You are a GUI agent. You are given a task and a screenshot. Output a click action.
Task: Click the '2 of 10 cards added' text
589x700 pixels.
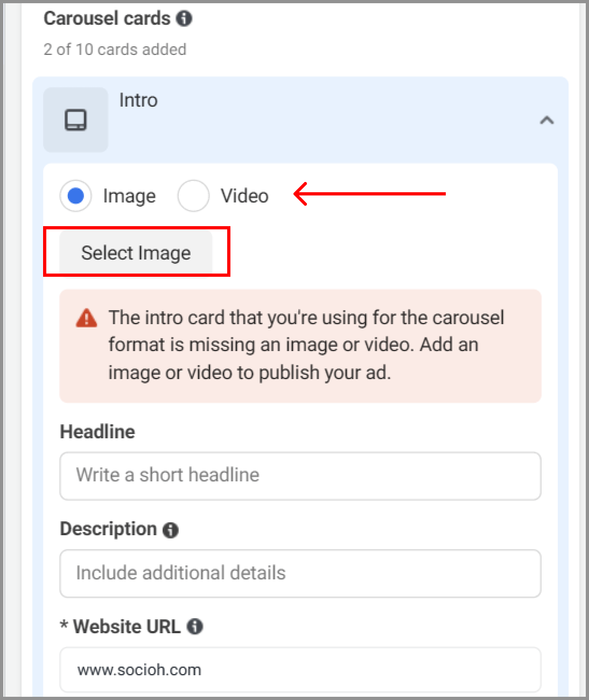click(x=115, y=50)
